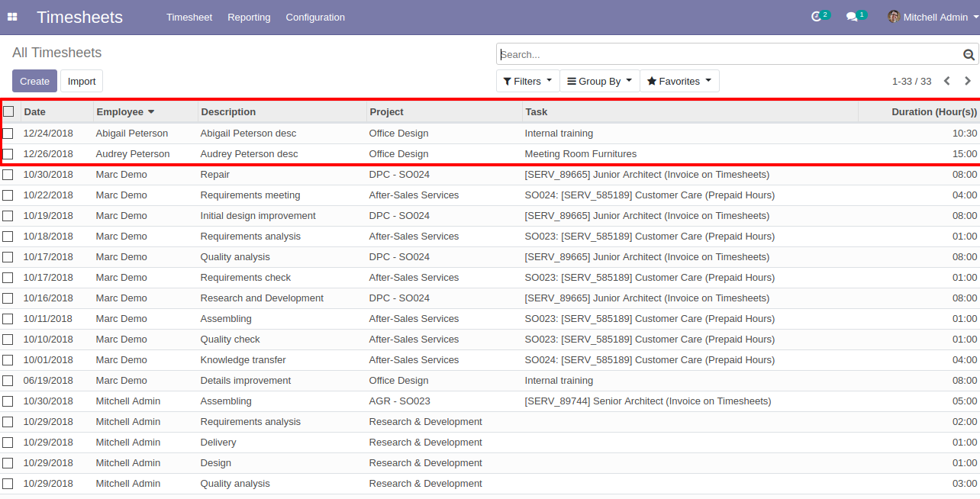Go to next page arrow
Viewport: 980px width, 499px height.
click(x=968, y=81)
